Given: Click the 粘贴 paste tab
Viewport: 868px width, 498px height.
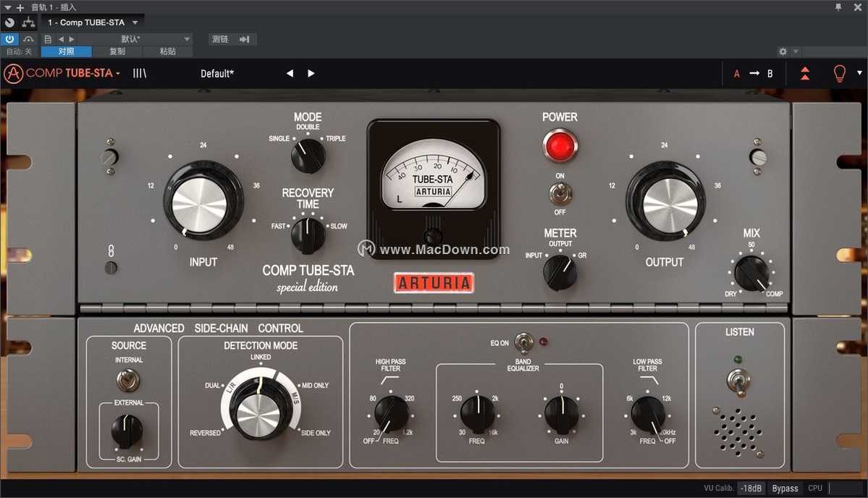Looking at the screenshot, I should (x=168, y=51).
